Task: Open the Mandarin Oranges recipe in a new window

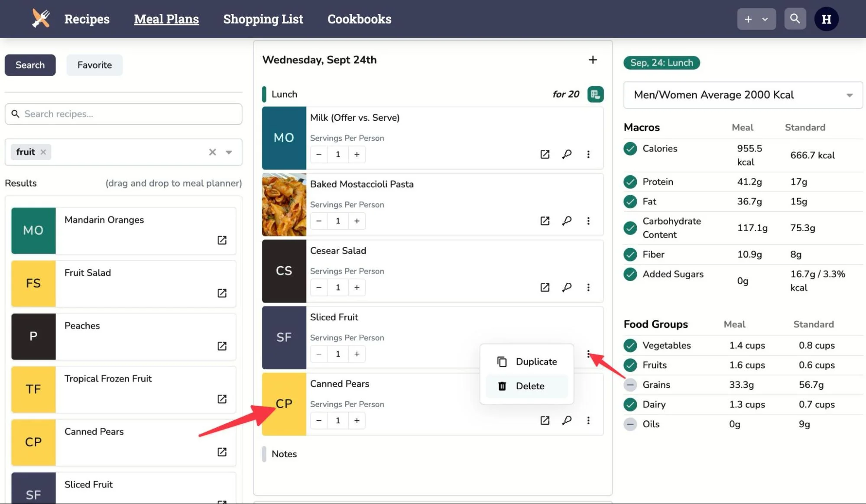Action: click(222, 240)
